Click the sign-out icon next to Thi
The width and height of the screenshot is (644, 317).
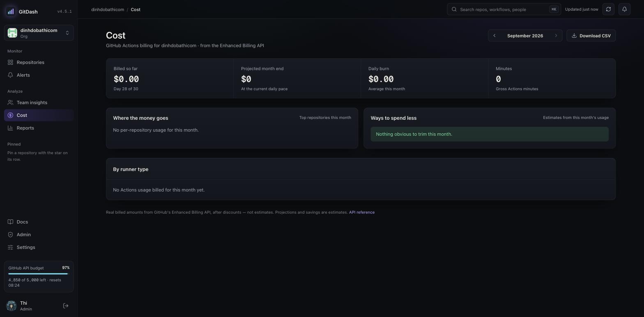click(66, 306)
